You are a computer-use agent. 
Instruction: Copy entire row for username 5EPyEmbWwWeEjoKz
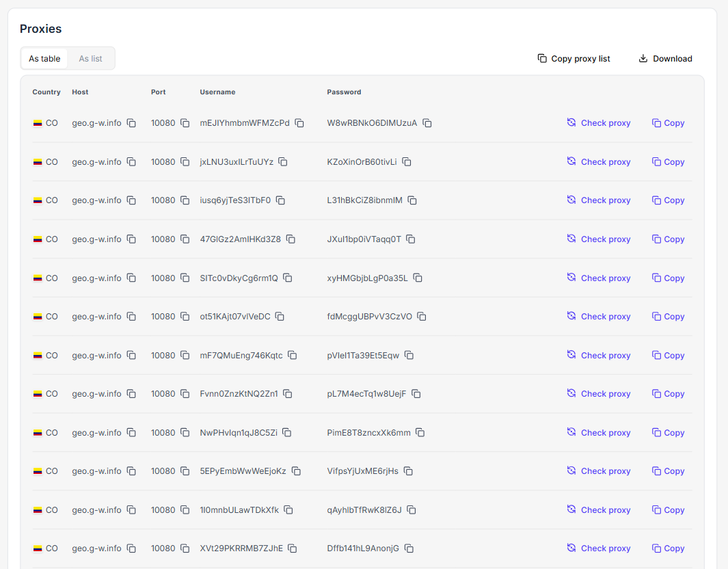pyautogui.click(x=668, y=471)
